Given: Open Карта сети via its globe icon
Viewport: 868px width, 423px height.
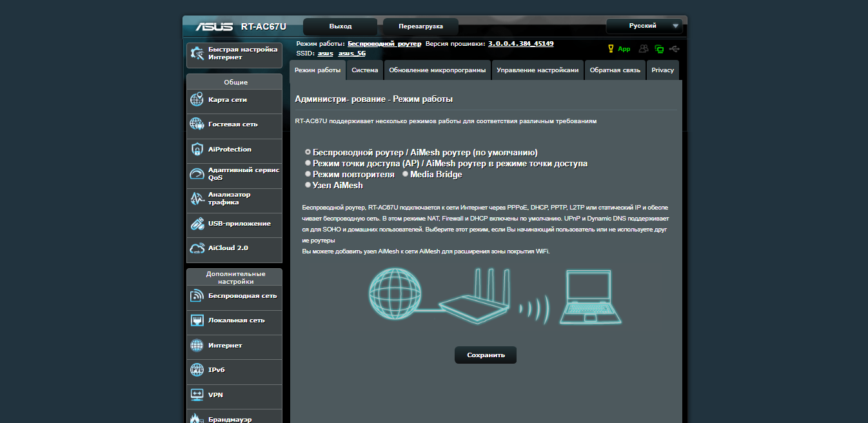Looking at the screenshot, I should [197, 100].
